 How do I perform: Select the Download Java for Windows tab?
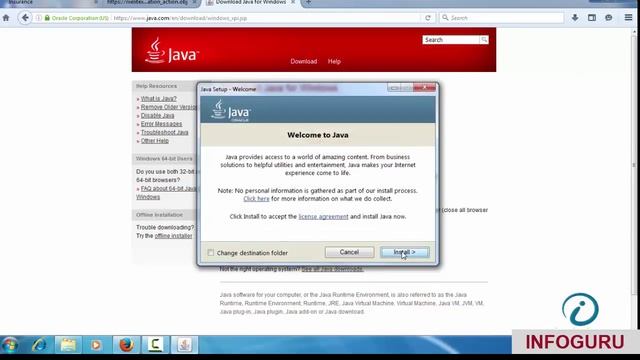(x=251, y=3)
